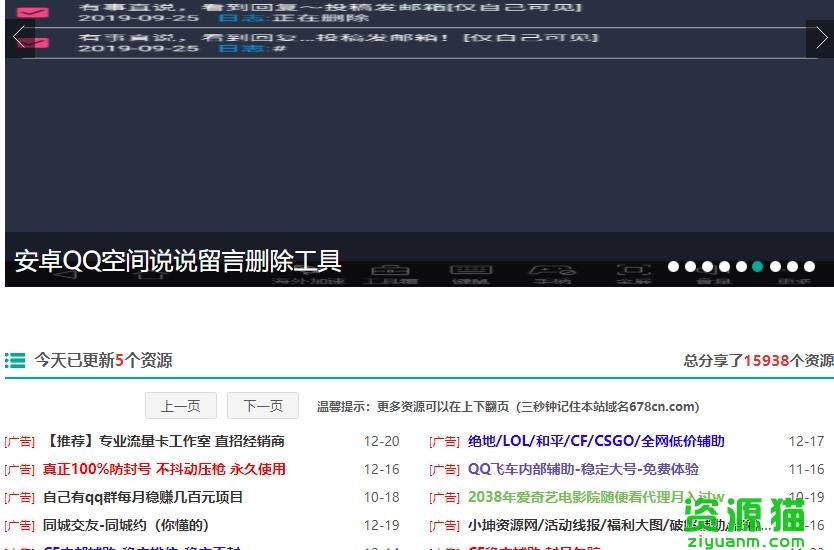Open 自己有qq群每月稳赚几百元项目 link
Viewport: 834px width, 550px height.
(x=143, y=497)
